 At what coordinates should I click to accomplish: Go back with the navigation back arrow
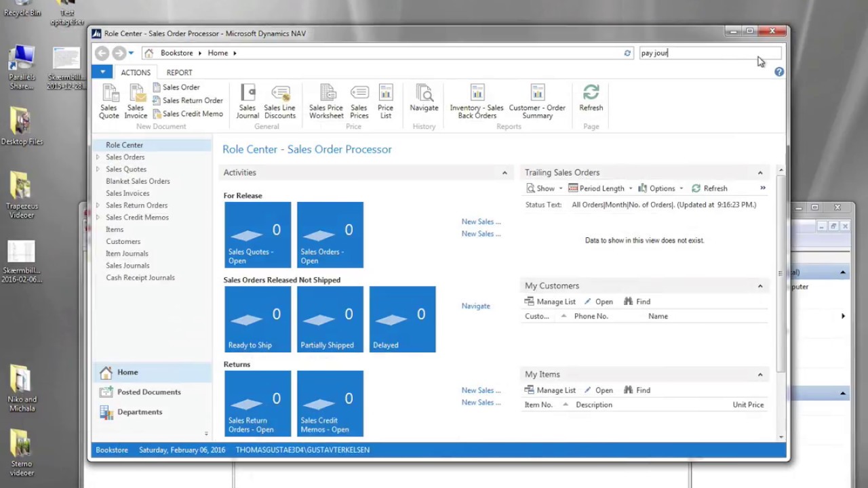pyautogui.click(x=102, y=53)
